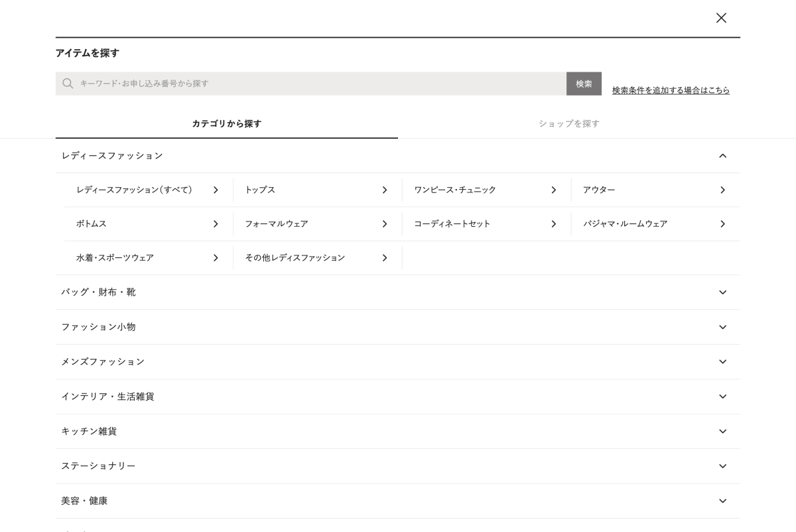
Task: Open the コーディネートセット subcategory
Action: point(452,224)
